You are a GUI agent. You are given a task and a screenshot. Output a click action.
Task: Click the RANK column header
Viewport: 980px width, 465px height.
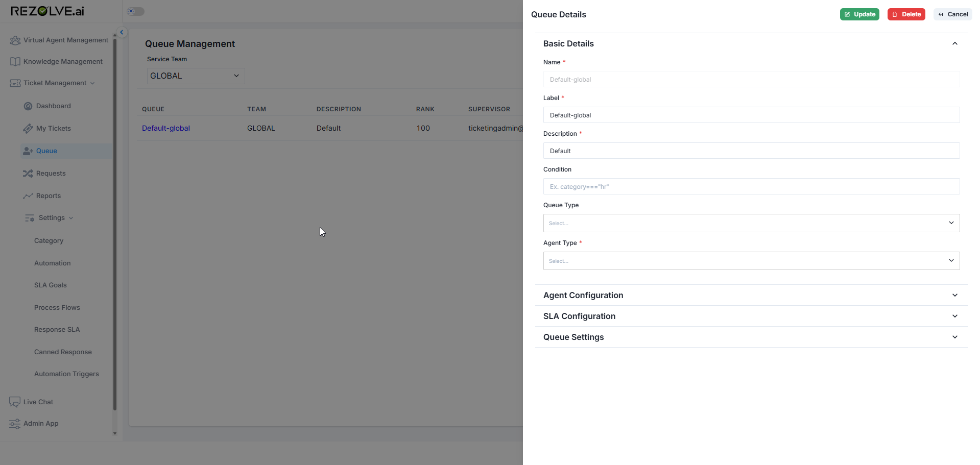tap(425, 109)
